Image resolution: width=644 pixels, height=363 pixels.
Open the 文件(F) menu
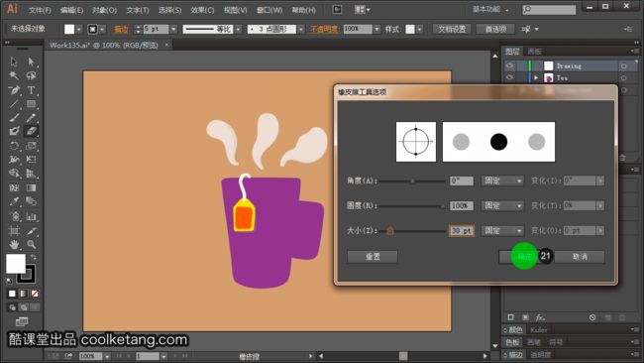click(40, 10)
